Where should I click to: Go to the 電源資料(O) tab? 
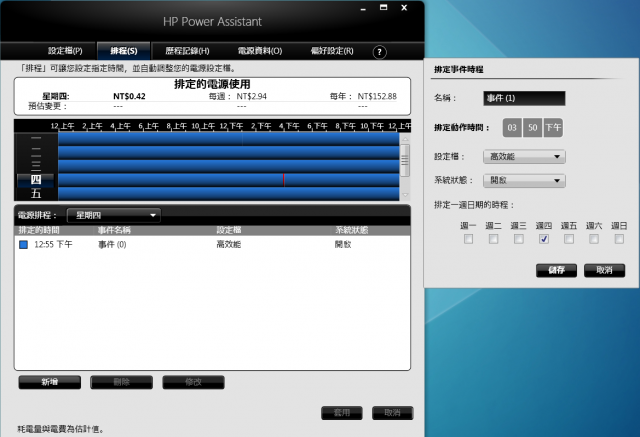tap(260, 51)
